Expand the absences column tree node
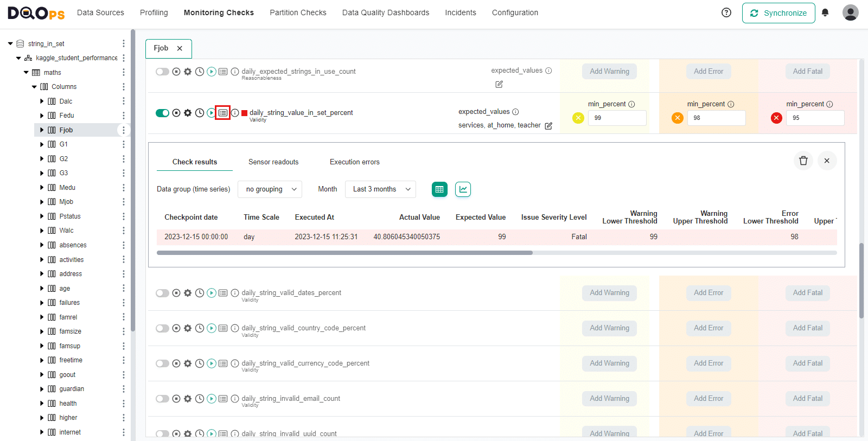The width and height of the screenshot is (868, 441). pyautogui.click(x=42, y=245)
